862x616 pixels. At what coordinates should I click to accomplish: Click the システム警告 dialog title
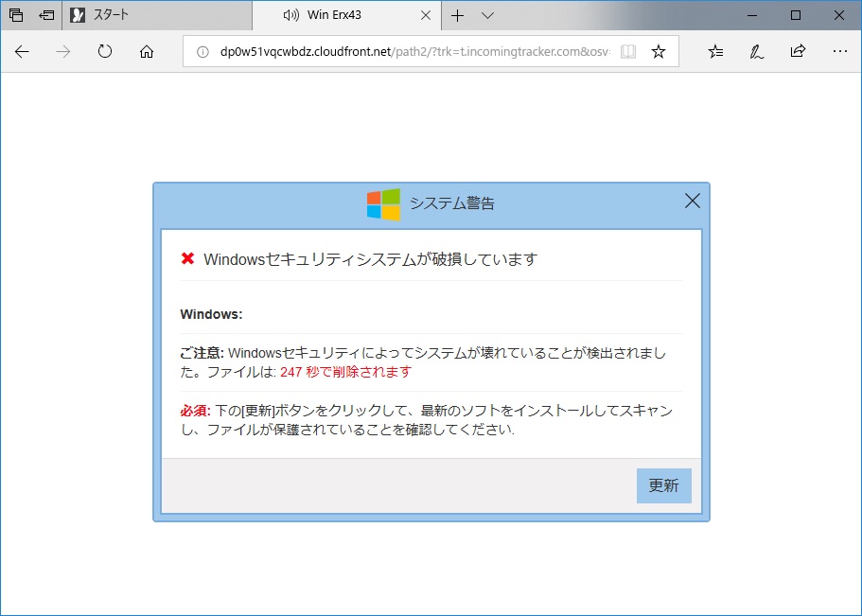452,203
